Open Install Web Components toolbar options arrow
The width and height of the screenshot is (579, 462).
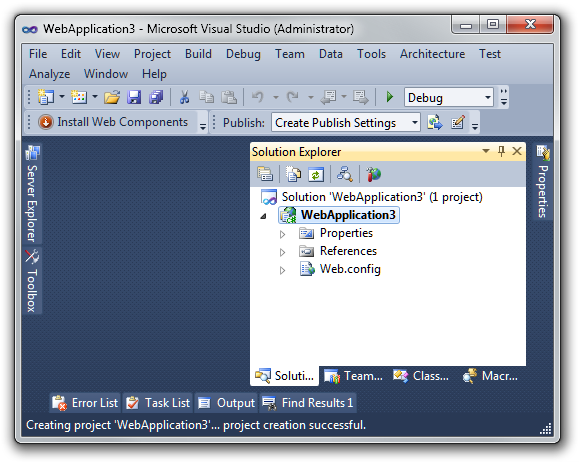tap(203, 126)
